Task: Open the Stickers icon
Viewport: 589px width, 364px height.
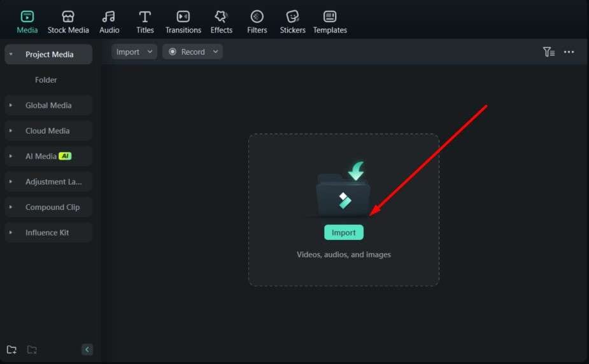Action: [x=292, y=17]
